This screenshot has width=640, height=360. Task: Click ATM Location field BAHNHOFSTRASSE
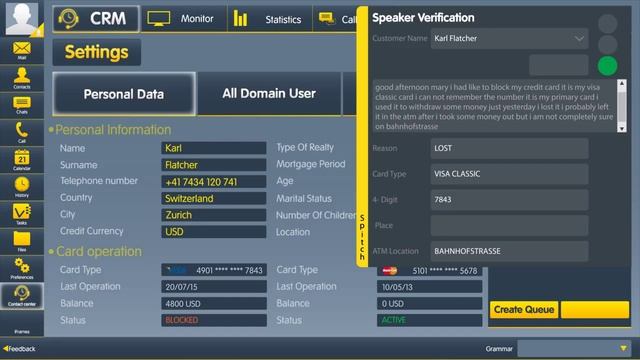509,251
